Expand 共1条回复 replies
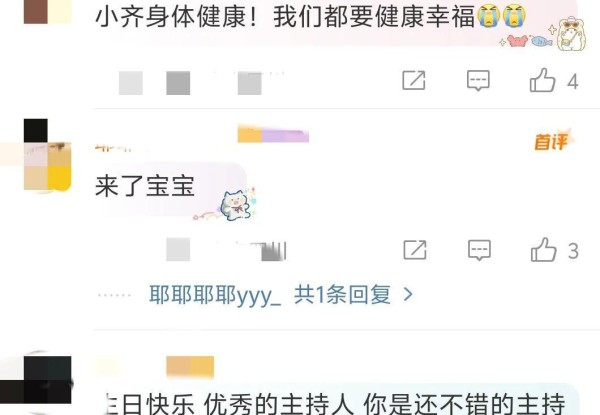 pos(342,295)
